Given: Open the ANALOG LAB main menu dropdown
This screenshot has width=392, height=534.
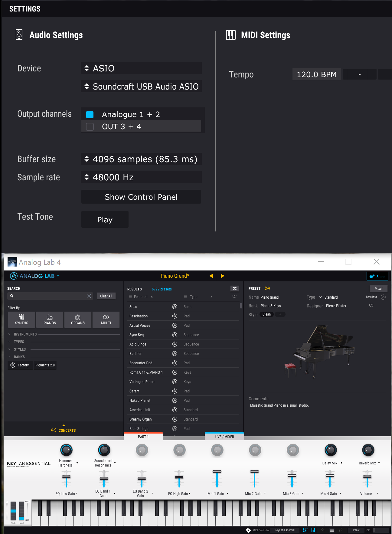Looking at the screenshot, I should pyautogui.click(x=34, y=276).
